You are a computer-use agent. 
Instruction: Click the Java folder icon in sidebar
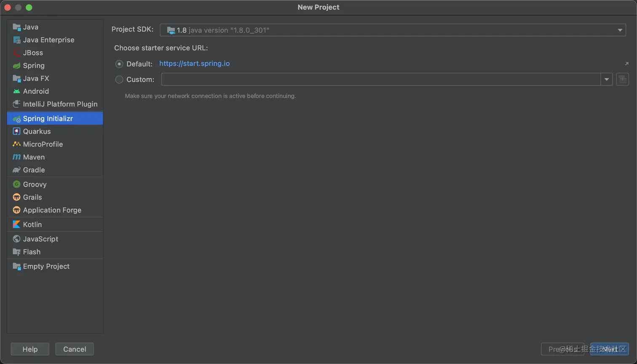point(16,27)
